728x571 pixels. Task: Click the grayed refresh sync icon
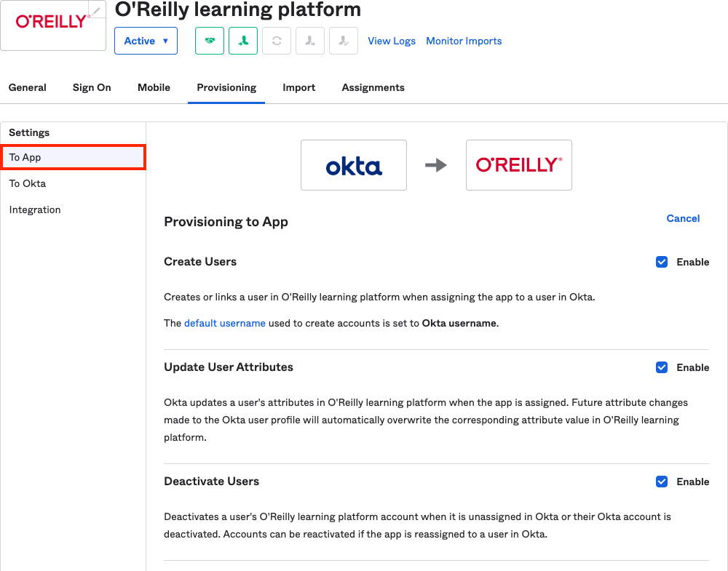coord(276,41)
